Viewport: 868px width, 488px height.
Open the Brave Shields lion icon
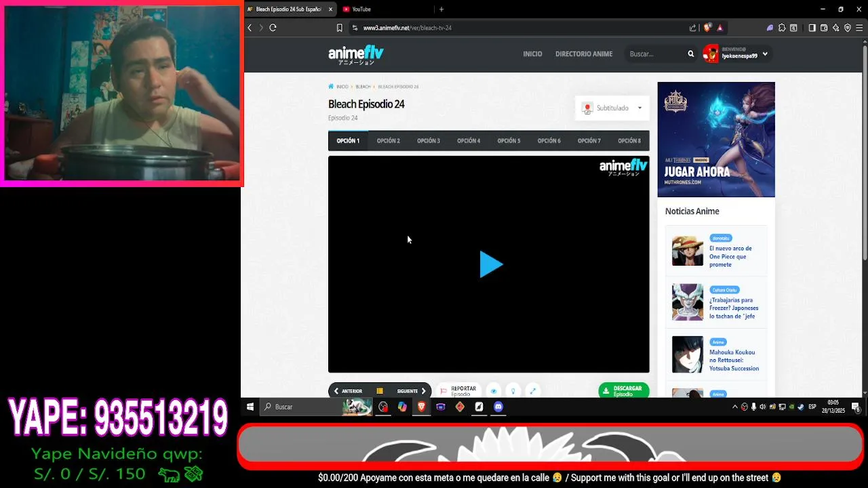pyautogui.click(x=707, y=28)
